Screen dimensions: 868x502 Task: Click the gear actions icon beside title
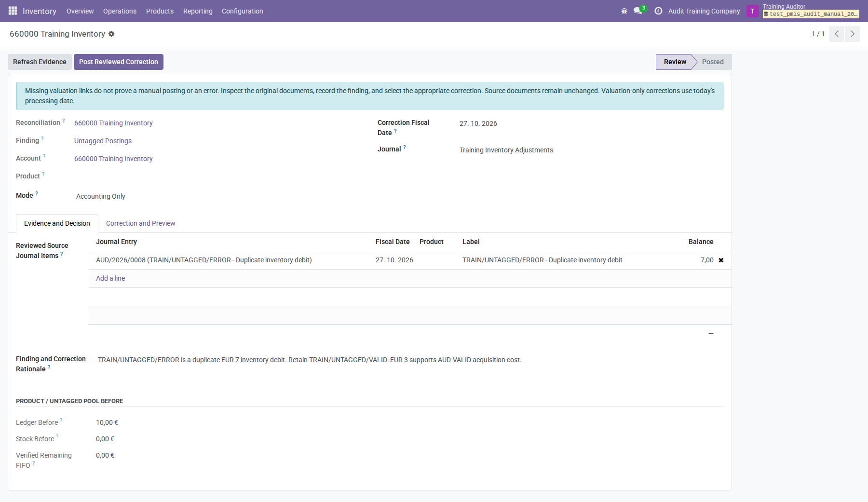tap(111, 34)
